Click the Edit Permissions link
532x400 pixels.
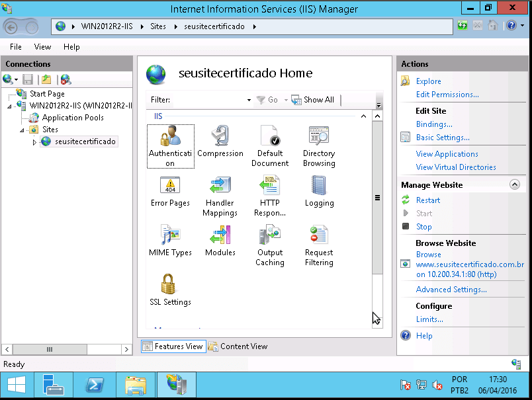tap(447, 95)
